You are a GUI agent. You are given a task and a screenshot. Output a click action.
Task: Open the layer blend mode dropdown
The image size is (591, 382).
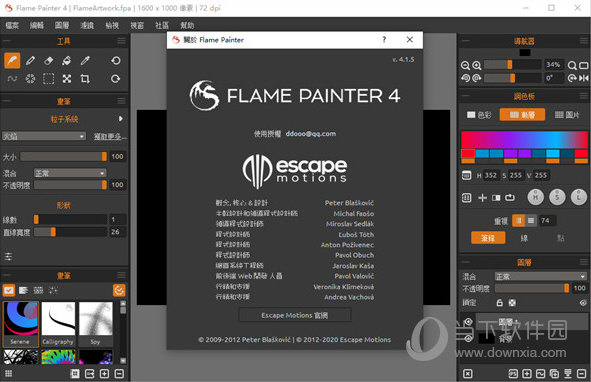pyautogui.click(x=540, y=276)
